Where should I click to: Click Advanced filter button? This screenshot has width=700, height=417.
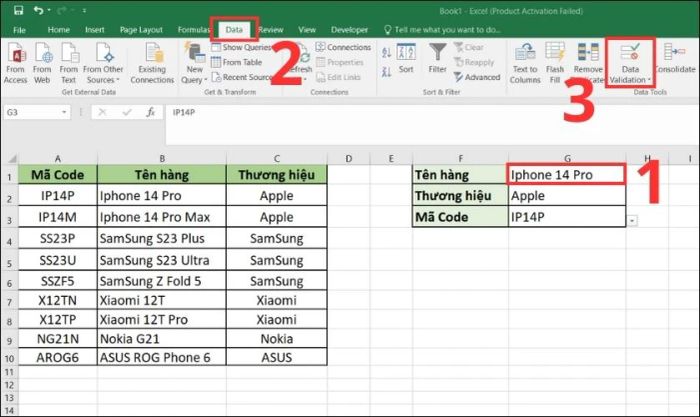click(x=477, y=77)
